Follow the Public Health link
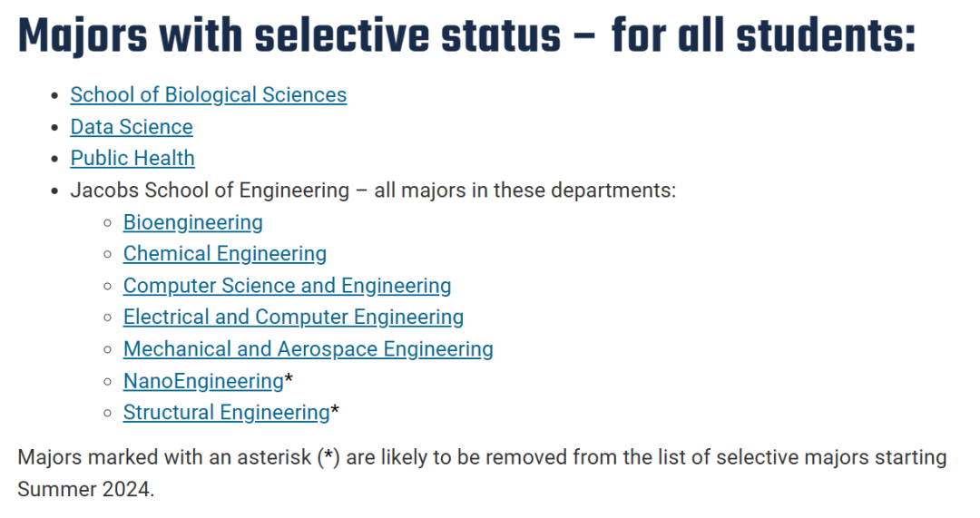This screenshot has height=518, width=980. coord(132,158)
